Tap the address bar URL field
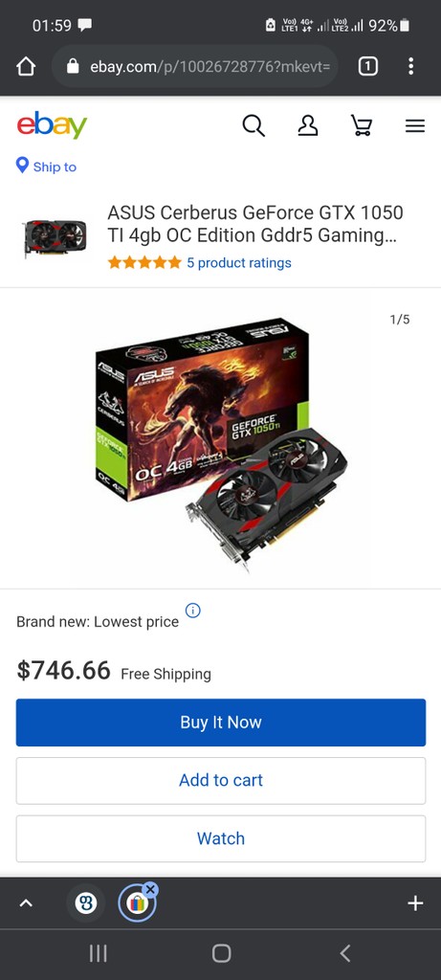Screen dimensions: 441x980 [195, 66]
